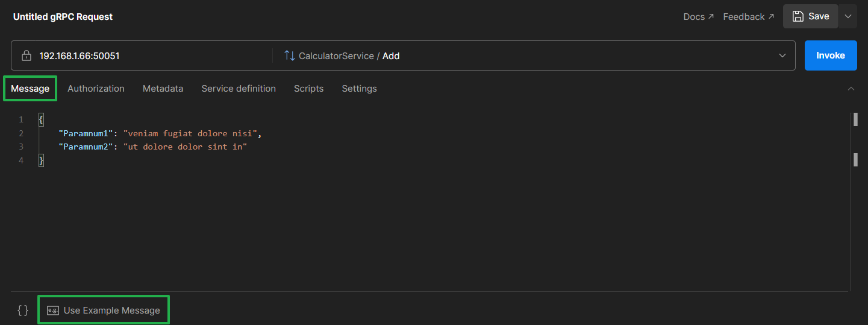Click the lock icon beside server URL
This screenshot has height=325, width=868.
pos(26,56)
